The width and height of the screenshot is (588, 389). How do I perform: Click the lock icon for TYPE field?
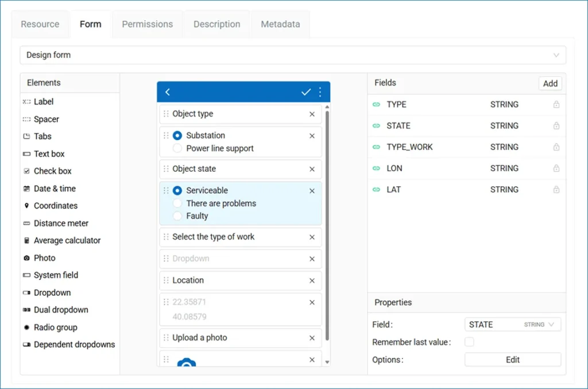pos(556,105)
